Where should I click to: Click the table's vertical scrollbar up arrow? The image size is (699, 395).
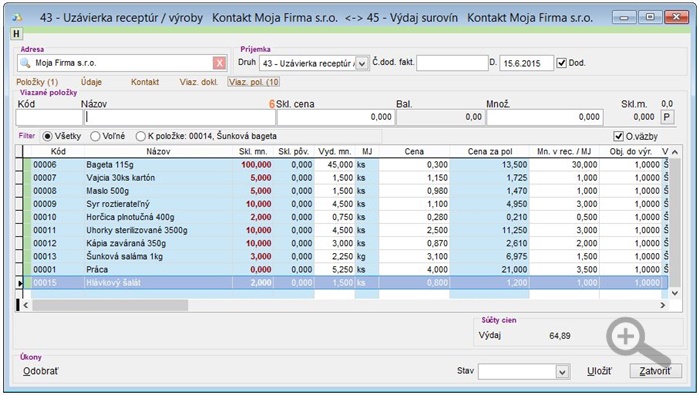(x=674, y=152)
